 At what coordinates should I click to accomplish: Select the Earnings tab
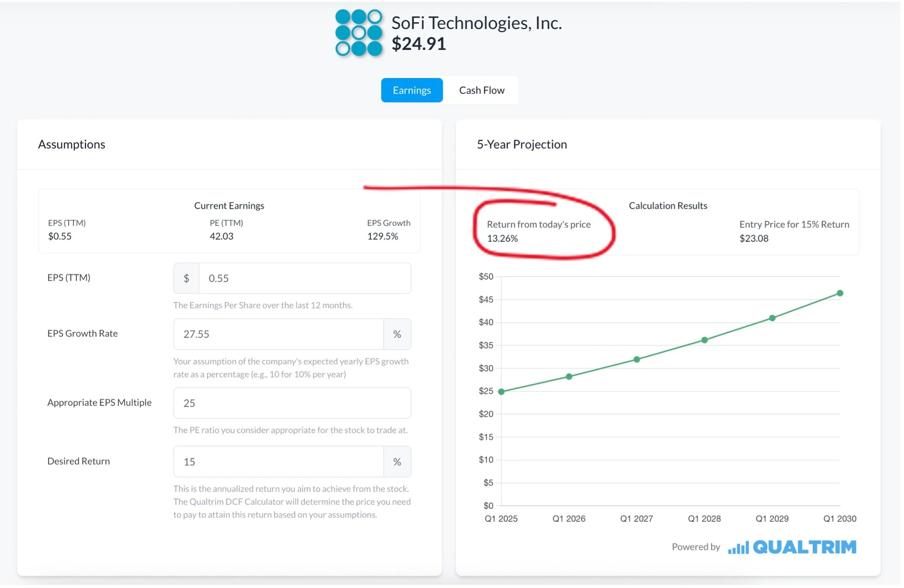click(x=412, y=90)
